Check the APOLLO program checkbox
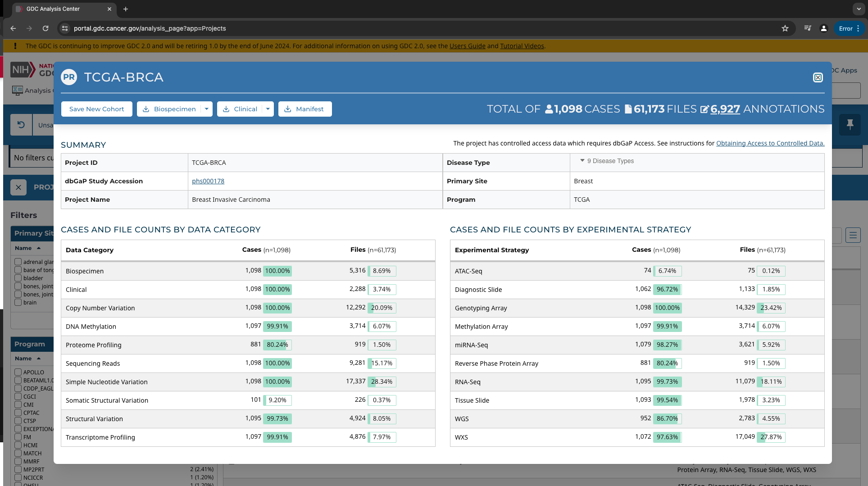 [18, 372]
